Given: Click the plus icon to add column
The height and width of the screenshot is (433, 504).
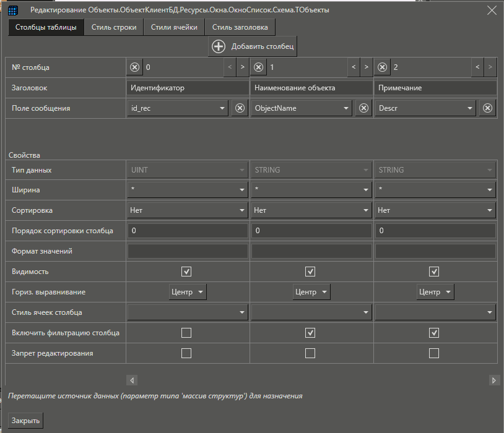Looking at the screenshot, I should 219,46.
